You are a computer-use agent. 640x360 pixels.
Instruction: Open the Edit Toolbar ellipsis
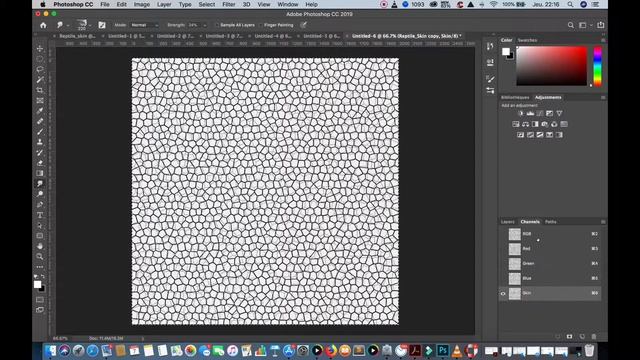[40, 267]
